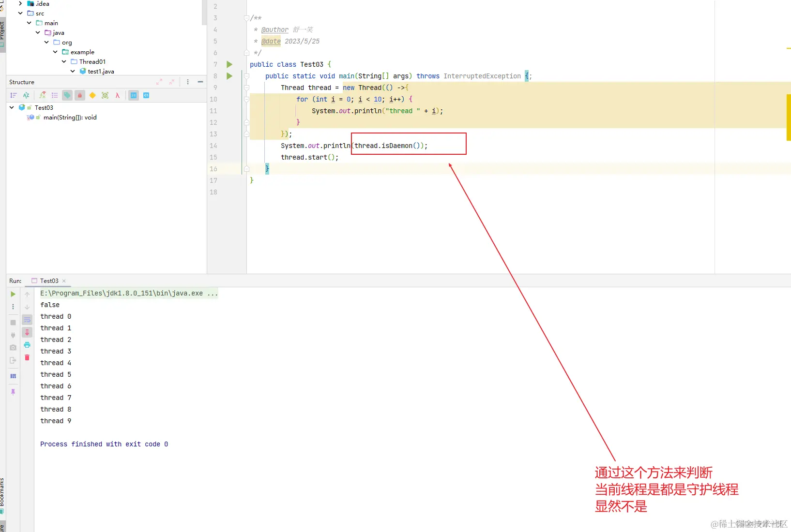
Task: Collapse the src folder in the project tree
Action: pyautogui.click(x=20, y=13)
